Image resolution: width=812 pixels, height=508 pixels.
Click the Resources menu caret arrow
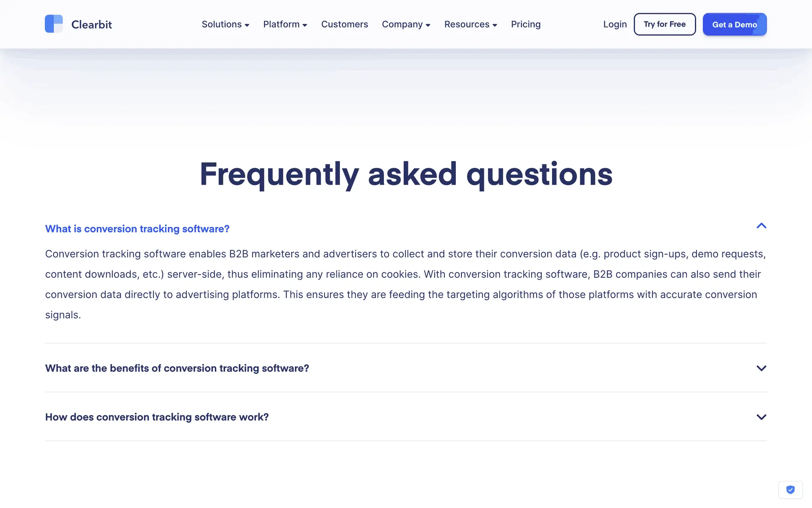coord(495,25)
